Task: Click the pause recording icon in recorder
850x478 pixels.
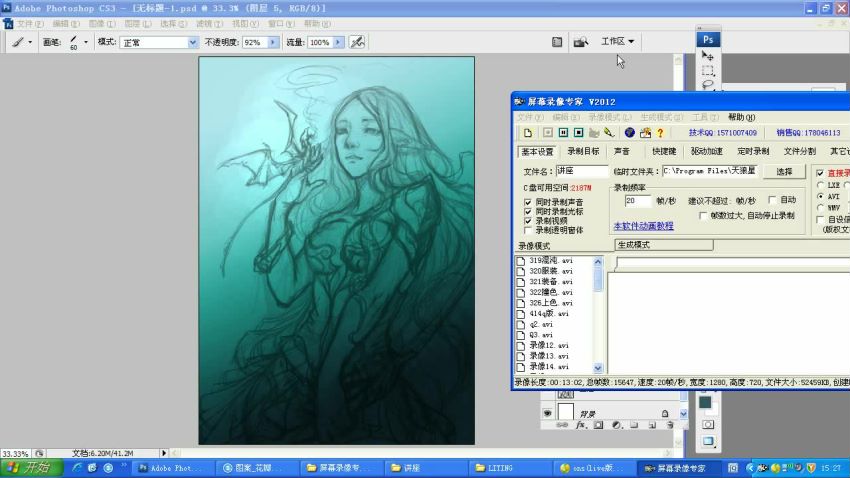Action: 563,133
